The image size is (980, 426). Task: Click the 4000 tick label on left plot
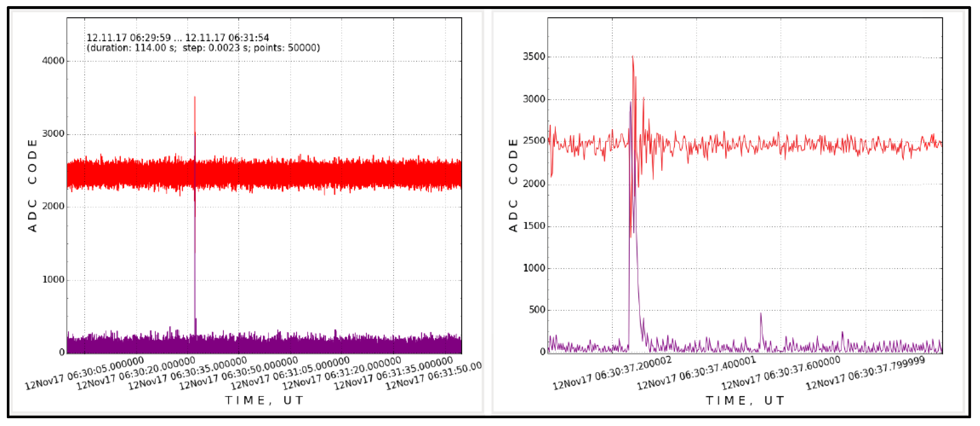point(53,61)
